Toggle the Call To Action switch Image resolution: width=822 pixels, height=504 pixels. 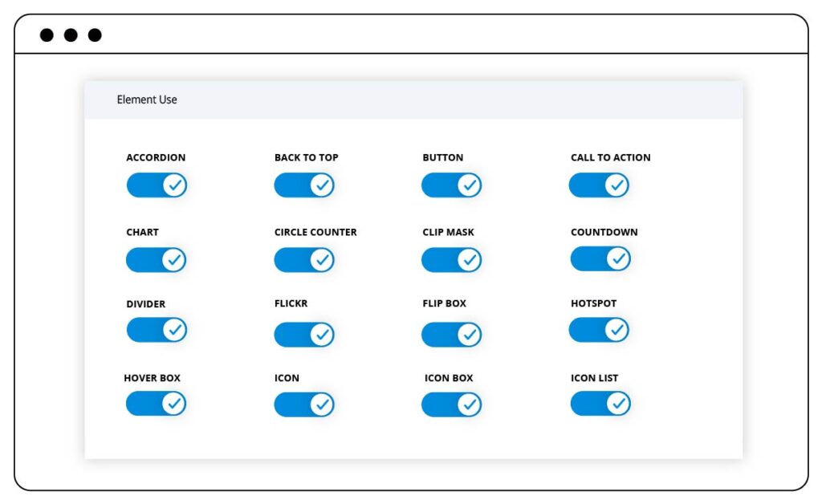[x=599, y=185]
